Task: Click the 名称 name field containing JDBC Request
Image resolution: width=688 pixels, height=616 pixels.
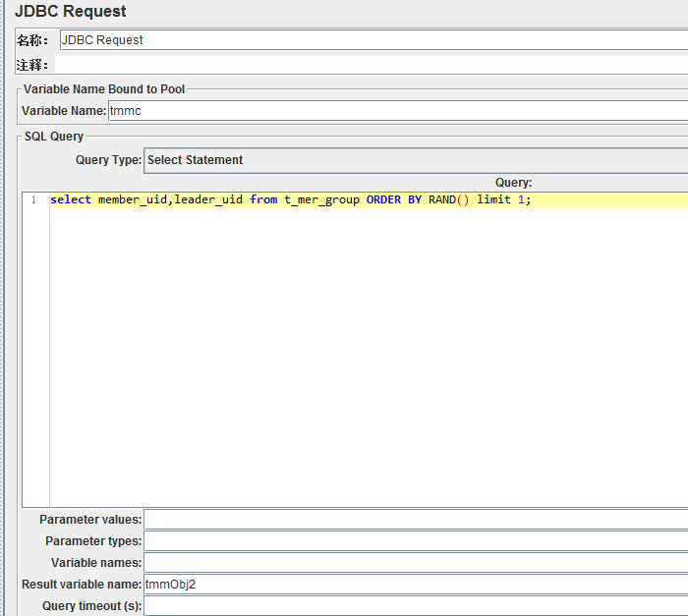Action: (x=373, y=40)
